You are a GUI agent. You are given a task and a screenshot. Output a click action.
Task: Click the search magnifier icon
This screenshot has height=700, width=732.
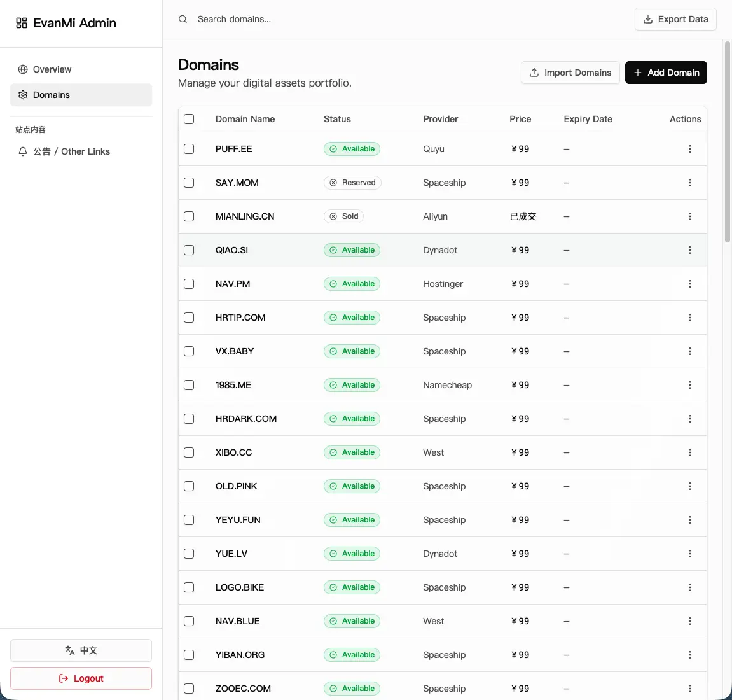click(x=183, y=19)
